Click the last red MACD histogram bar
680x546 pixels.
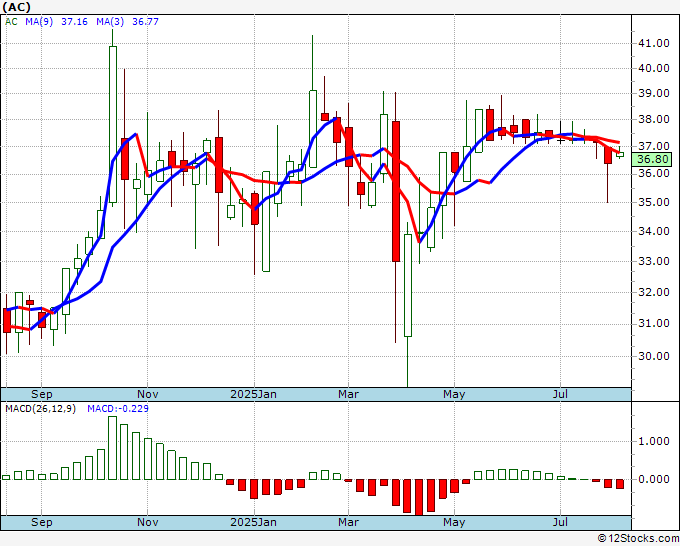[x=620, y=484]
